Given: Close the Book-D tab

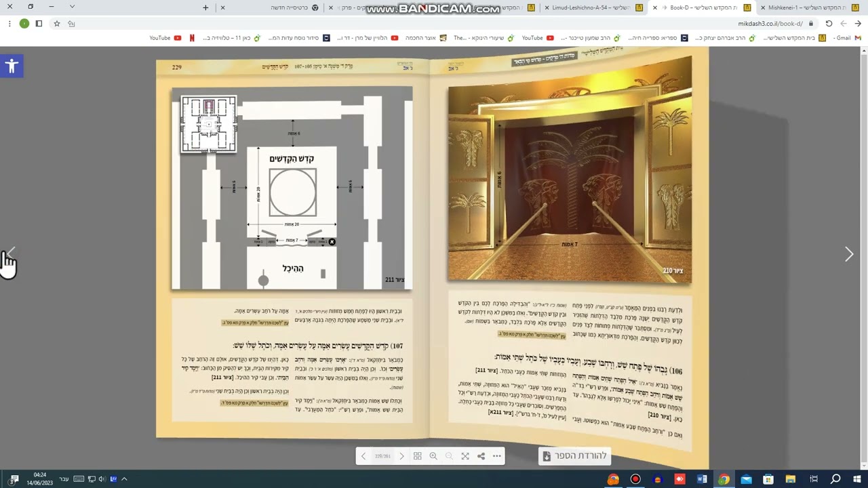Looking at the screenshot, I should [x=654, y=7].
